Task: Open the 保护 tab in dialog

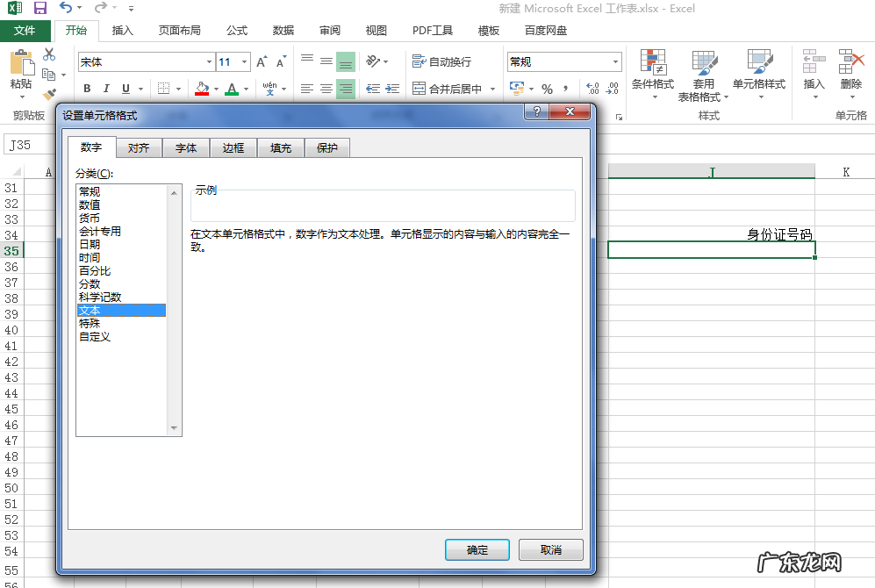Action: (327, 147)
